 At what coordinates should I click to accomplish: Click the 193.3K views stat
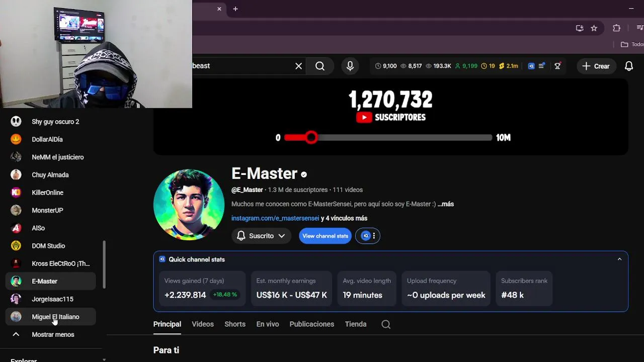click(438, 66)
